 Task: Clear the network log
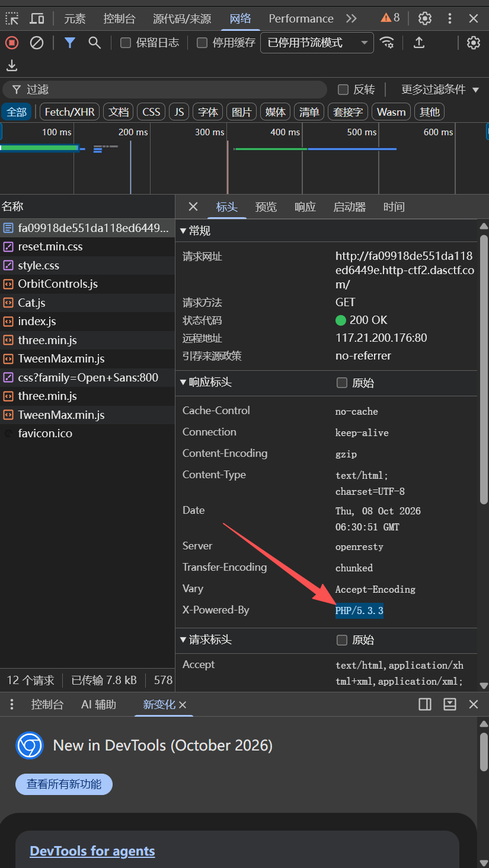tap(37, 43)
